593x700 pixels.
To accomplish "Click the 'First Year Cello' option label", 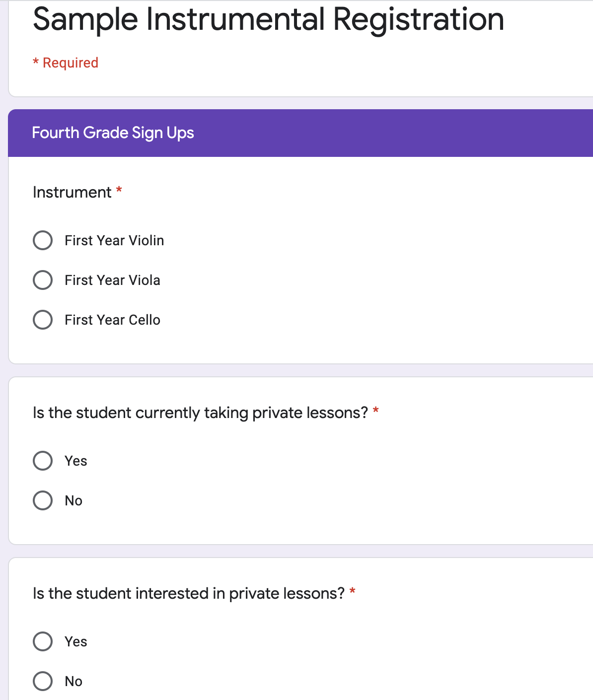I will tap(112, 320).
